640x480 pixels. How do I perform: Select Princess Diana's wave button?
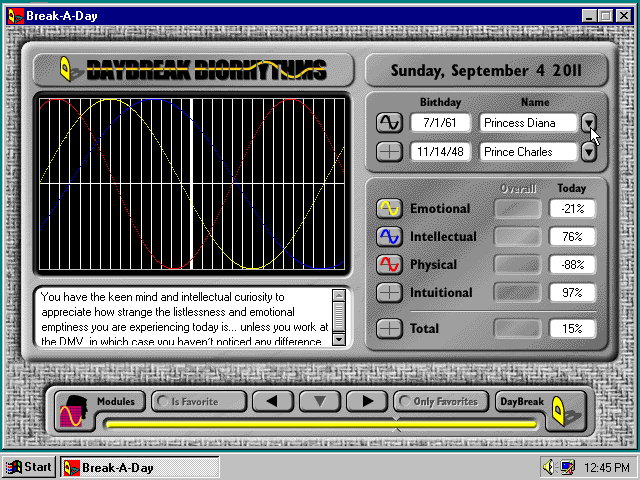(x=389, y=123)
